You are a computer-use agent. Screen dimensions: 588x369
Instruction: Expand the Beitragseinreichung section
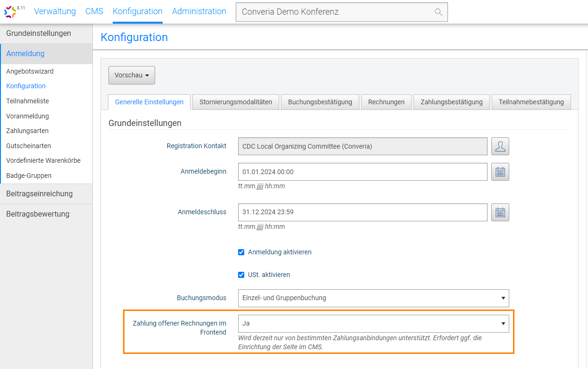click(x=40, y=193)
